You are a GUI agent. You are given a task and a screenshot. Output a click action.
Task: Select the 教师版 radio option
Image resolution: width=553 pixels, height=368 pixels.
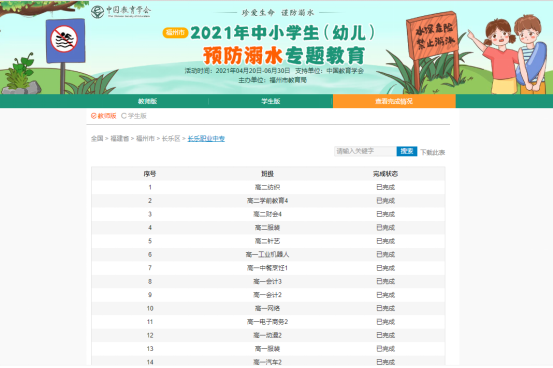click(x=104, y=116)
